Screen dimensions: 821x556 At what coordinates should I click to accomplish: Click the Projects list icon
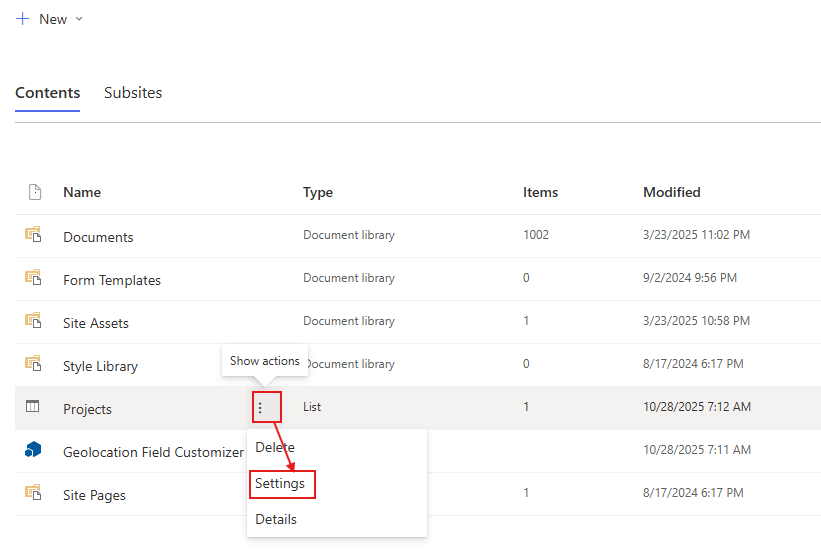click(x=33, y=407)
